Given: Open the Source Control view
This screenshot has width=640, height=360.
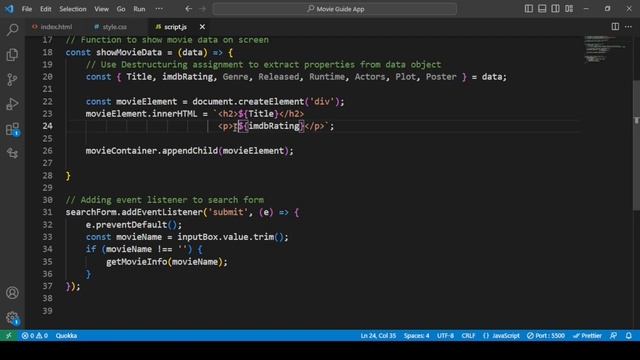Looking at the screenshot, I should (12, 79).
